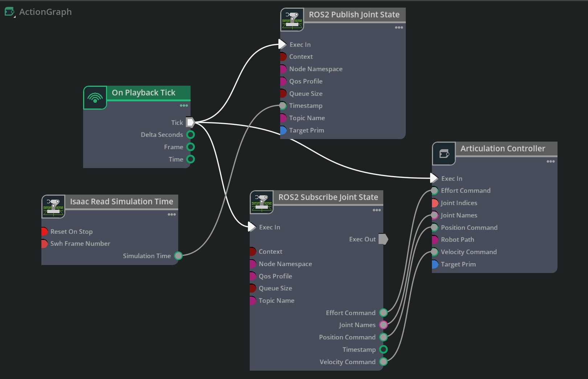Click the Exec Out port on ROS2 Subscribe
Screen dimensions: 588x379
tap(383, 239)
